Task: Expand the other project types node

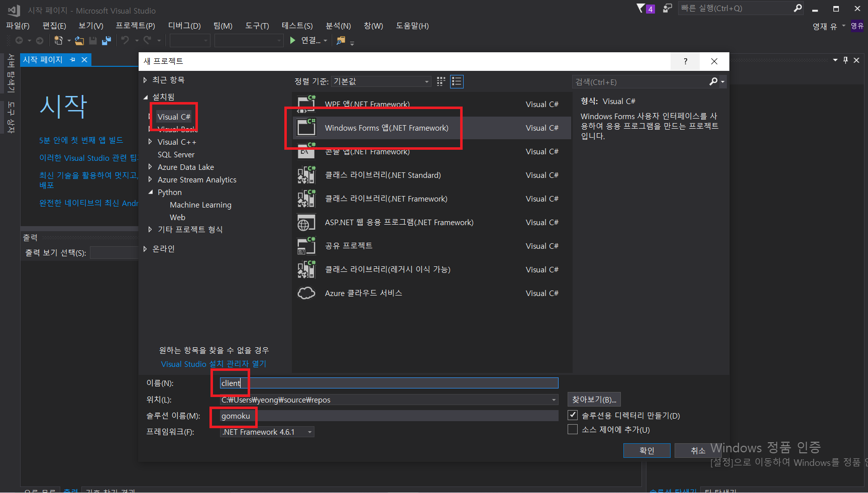Action: [x=150, y=229]
